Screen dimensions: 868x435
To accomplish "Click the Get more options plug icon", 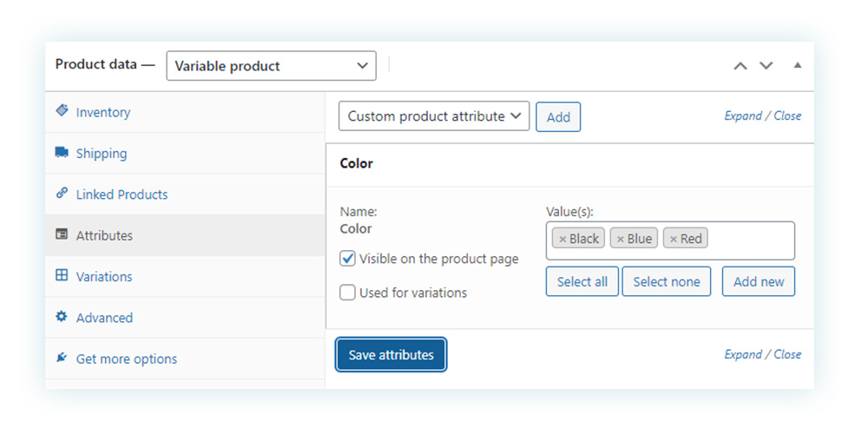I will (x=62, y=358).
